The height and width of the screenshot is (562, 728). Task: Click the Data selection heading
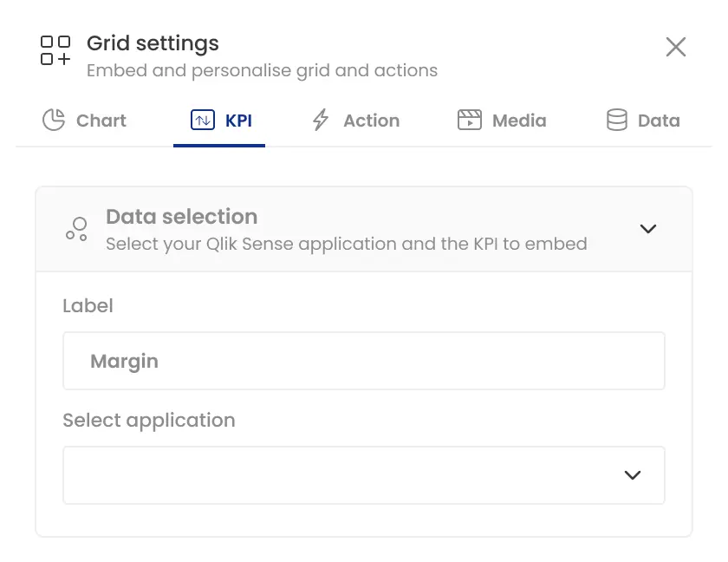tap(181, 217)
